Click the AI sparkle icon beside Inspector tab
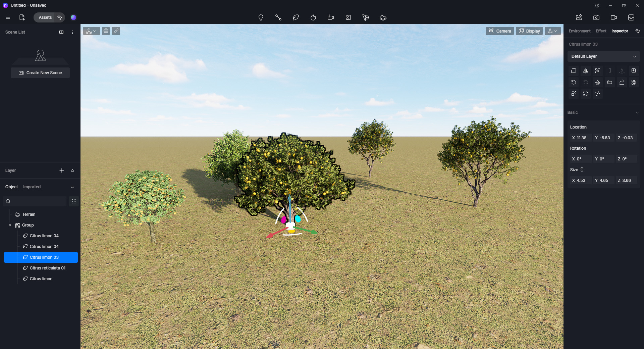Viewport: 644px width, 349px height. (638, 31)
